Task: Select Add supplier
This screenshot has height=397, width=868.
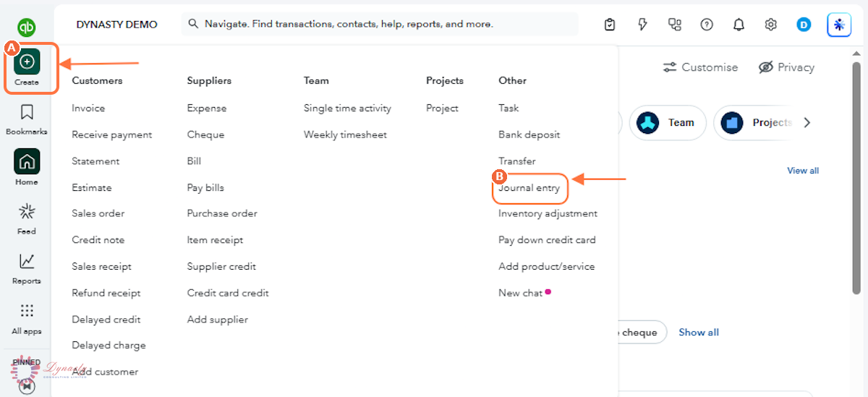Action: click(217, 320)
